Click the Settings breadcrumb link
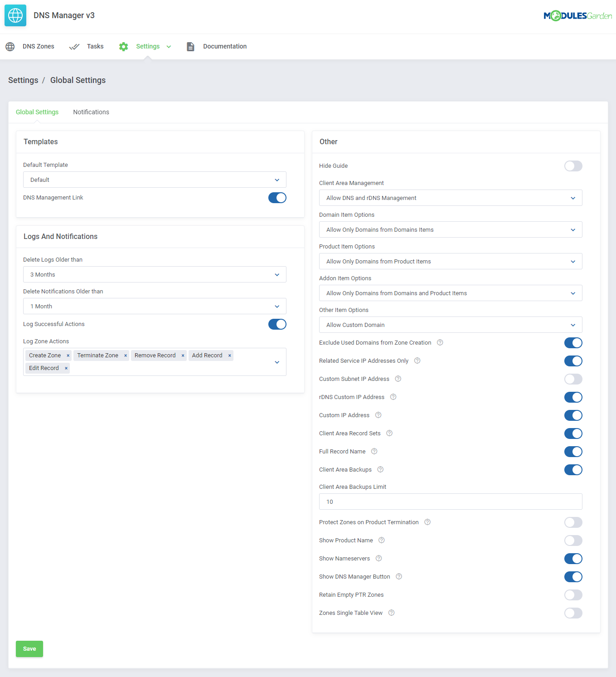Screen dimensions: 616x677 coord(23,80)
